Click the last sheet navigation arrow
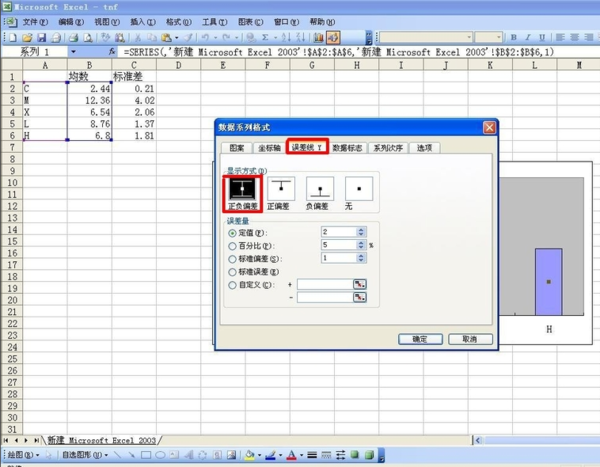Image resolution: width=600 pixels, height=467 pixels. pos(36,441)
